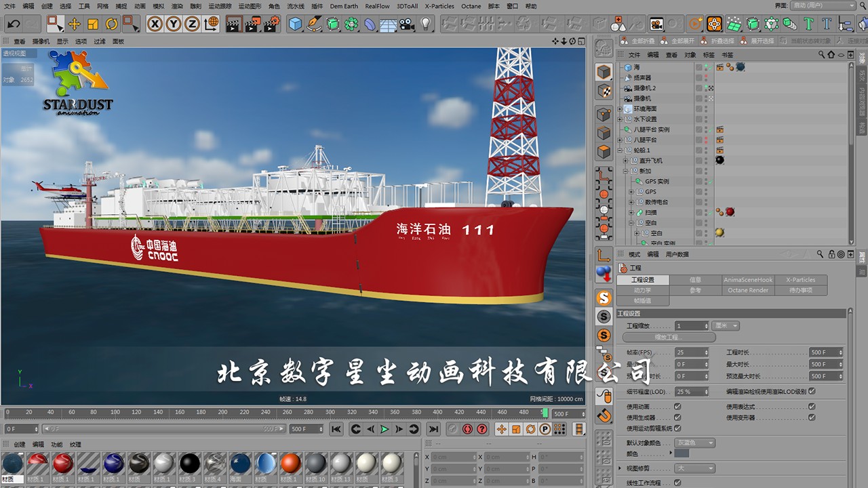Screen dimensions: 868x488
Task: Activate the Scale tool
Action: (x=93, y=24)
